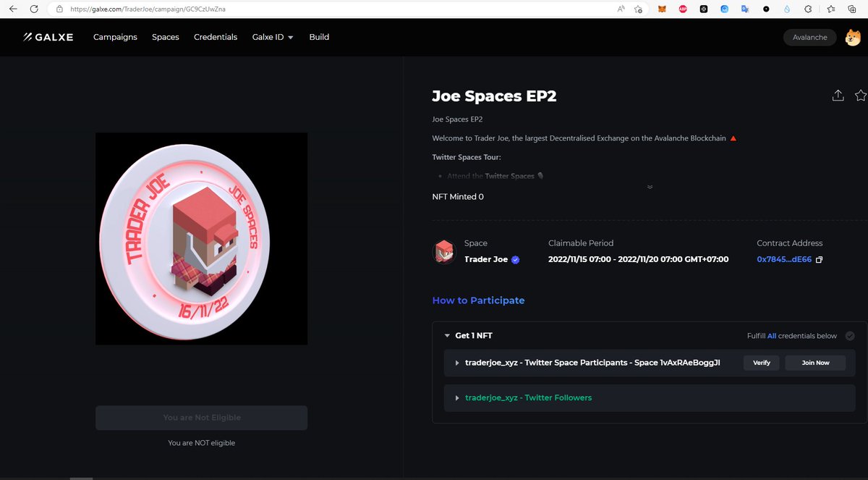Go back with the browser back arrow
This screenshot has width=868, height=480.
tap(13, 9)
